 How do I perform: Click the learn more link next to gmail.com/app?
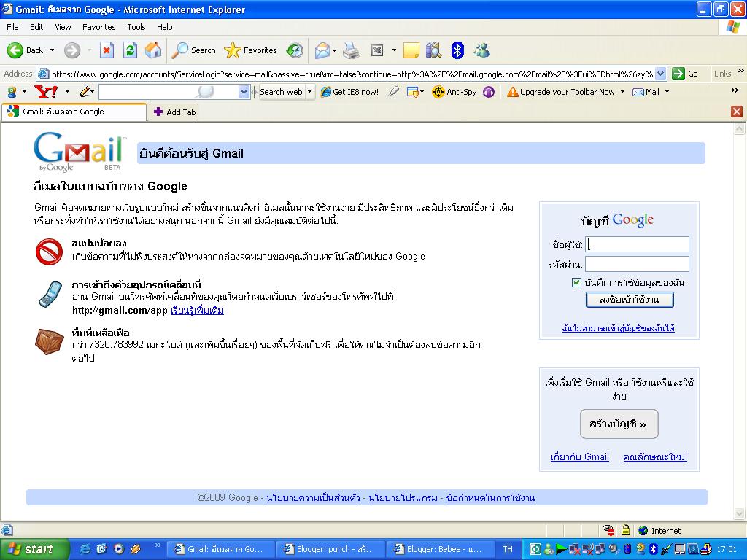197,311
